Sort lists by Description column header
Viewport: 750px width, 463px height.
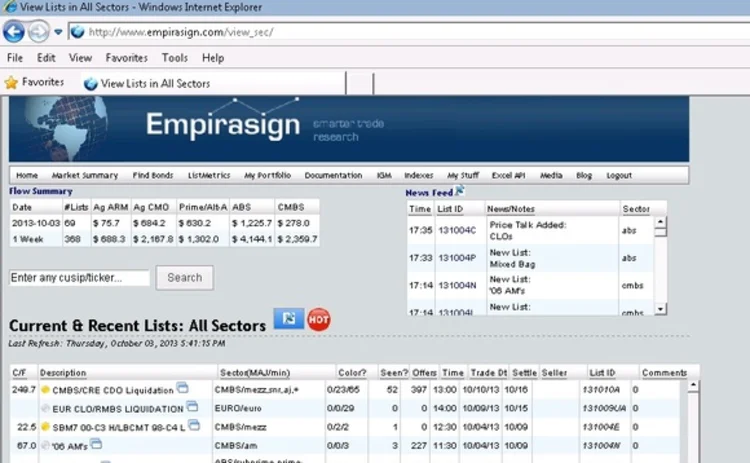63,373
